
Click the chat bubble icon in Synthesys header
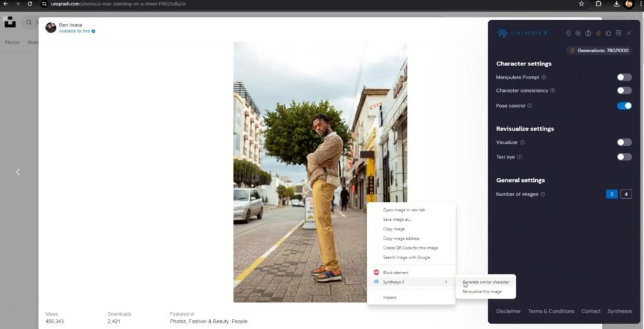(x=619, y=33)
